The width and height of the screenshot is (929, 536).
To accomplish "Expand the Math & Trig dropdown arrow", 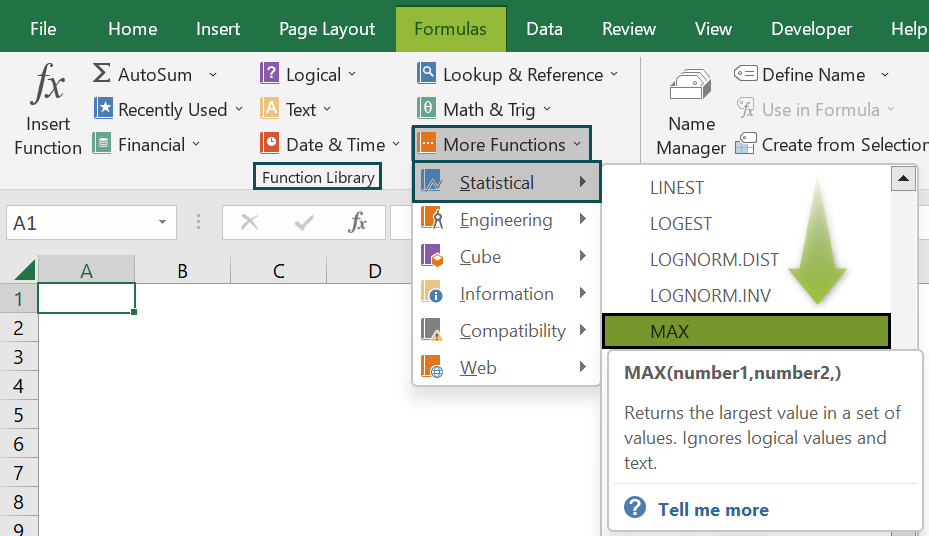I will point(547,109).
